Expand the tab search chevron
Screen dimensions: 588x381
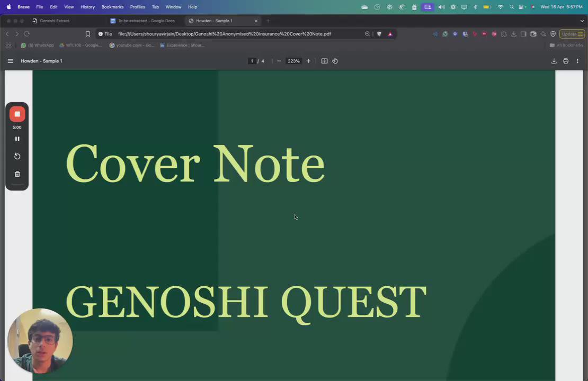[582, 21]
